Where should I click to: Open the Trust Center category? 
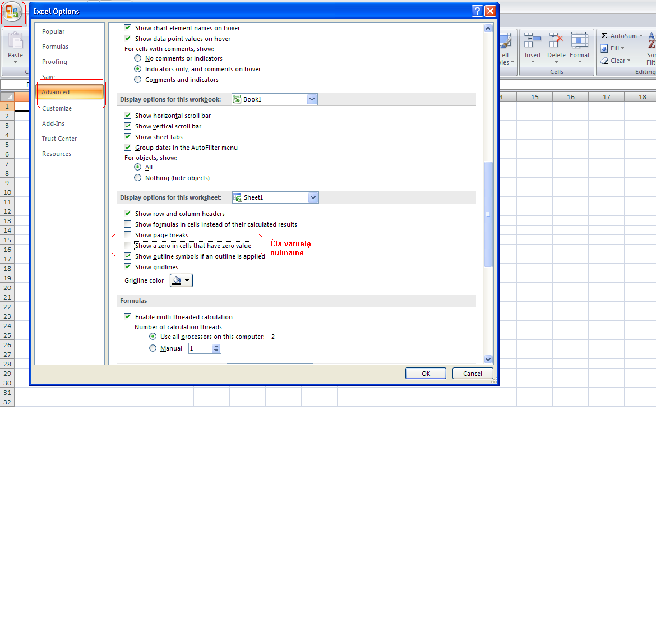point(59,139)
